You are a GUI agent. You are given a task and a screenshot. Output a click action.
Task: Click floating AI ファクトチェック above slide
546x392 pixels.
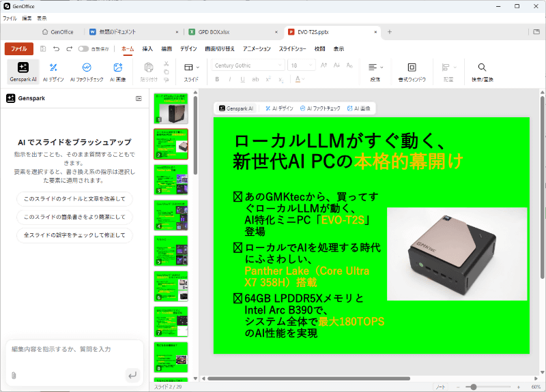[320, 108]
